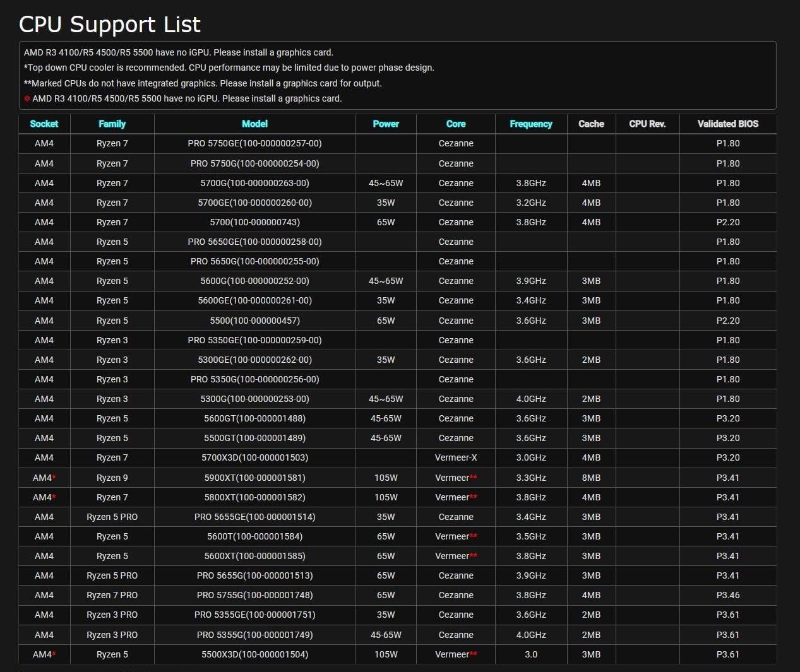Click the Socket column header

(x=44, y=124)
